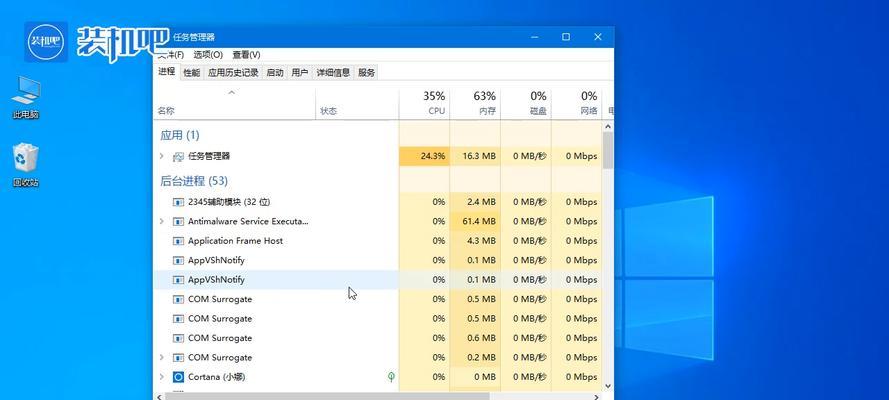Image resolution: width=889 pixels, height=400 pixels.
Task: Open the 回收站 recycle bin icon
Action: click(x=26, y=165)
